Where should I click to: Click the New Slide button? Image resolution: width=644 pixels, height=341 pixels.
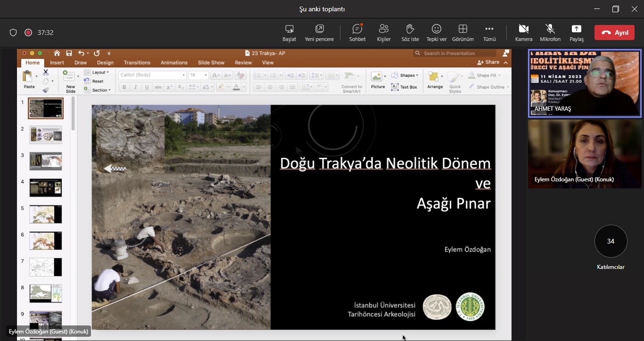(x=70, y=81)
